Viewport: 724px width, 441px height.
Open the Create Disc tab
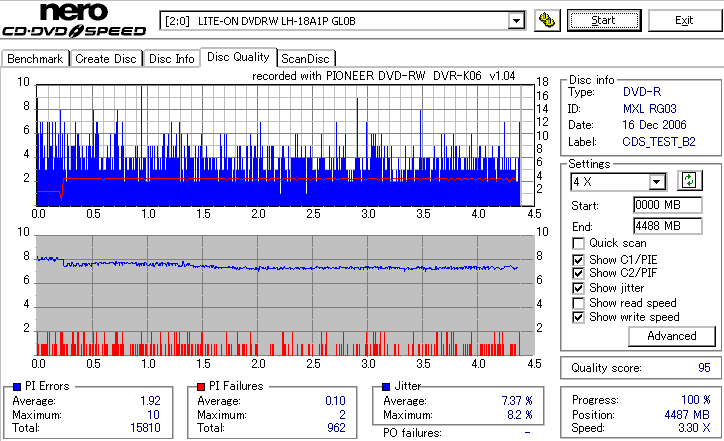(x=106, y=59)
